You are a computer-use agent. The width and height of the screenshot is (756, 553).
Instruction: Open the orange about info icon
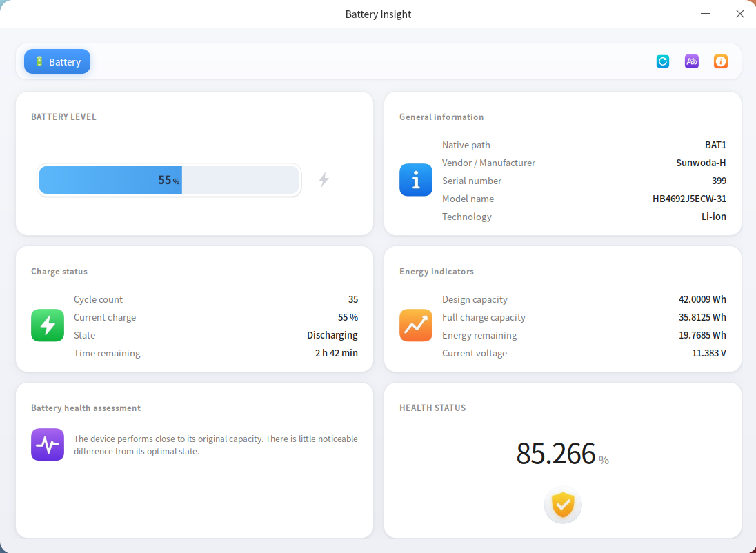click(720, 61)
